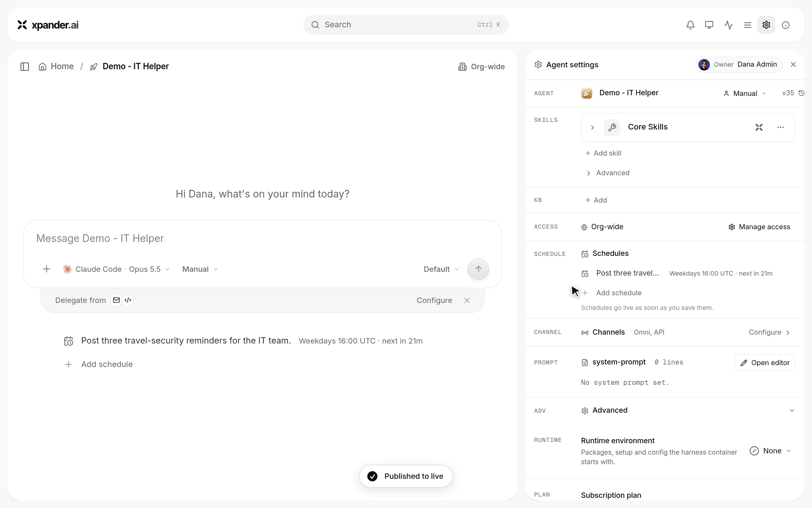Viewport: 812px width, 508px height.
Task: Open the activity pulse icon
Action: point(728,25)
